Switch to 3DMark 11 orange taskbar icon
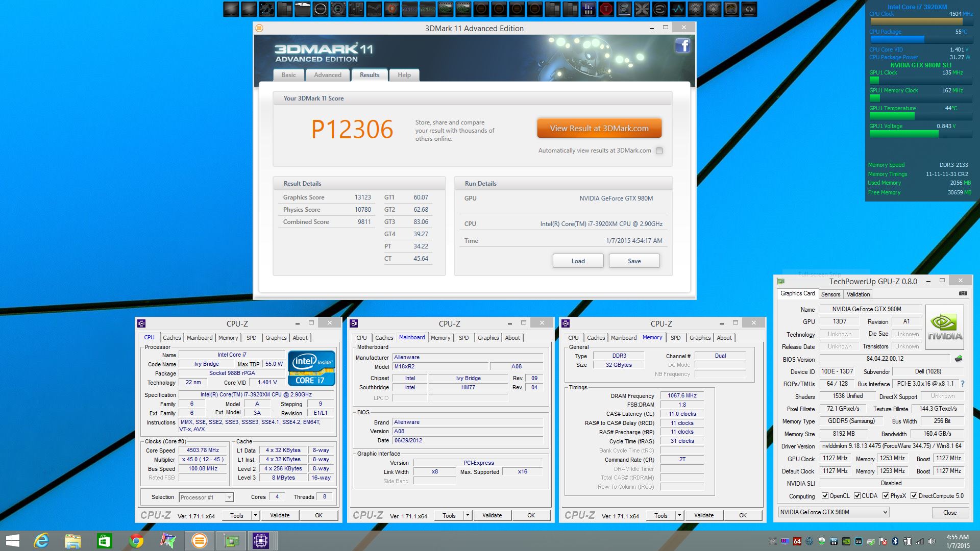This screenshot has height=551, width=980. 199,541
